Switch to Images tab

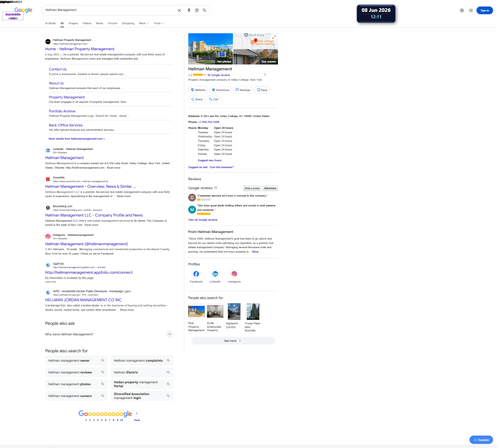tap(73, 23)
